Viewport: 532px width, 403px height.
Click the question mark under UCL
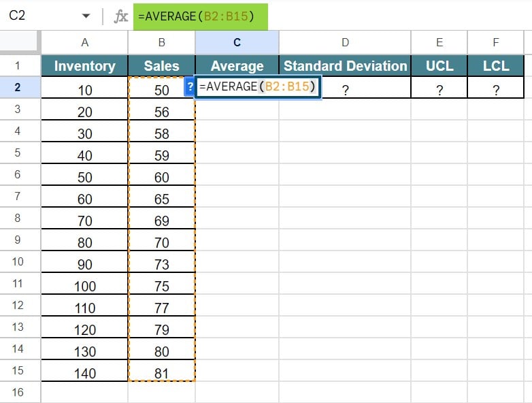tap(439, 90)
